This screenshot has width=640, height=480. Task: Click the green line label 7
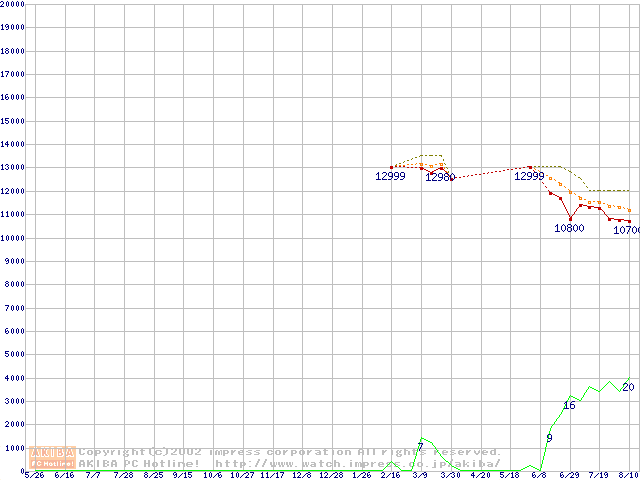tap(420, 446)
